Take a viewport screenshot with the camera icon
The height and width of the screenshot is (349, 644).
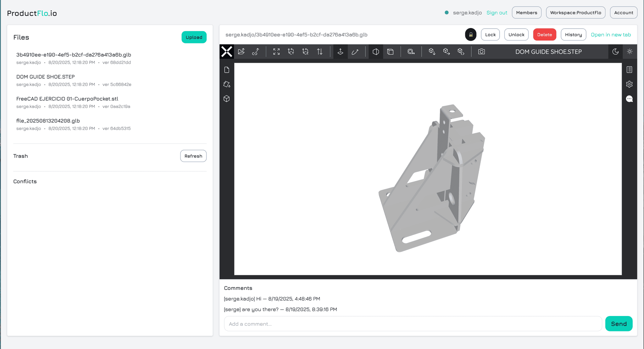click(481, 52)
